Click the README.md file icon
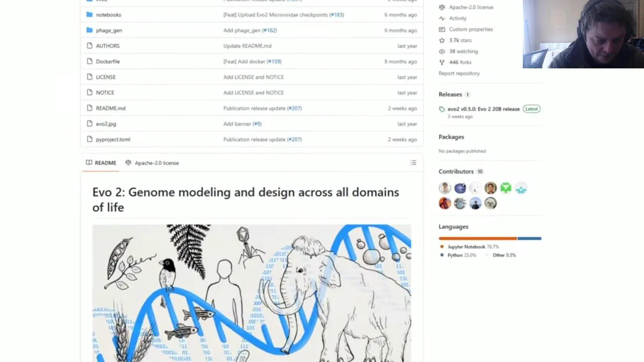This screenshot has height=362, width=644. coord(89,108)
